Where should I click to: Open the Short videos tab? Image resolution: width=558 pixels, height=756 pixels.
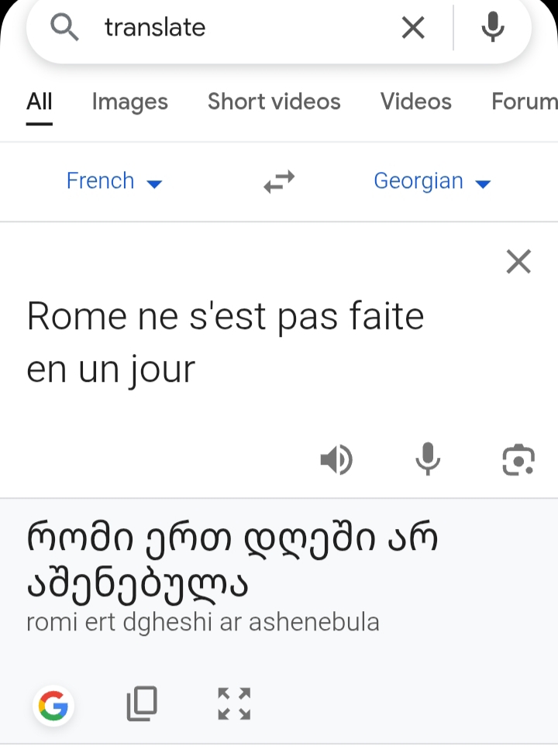[274, 101]
